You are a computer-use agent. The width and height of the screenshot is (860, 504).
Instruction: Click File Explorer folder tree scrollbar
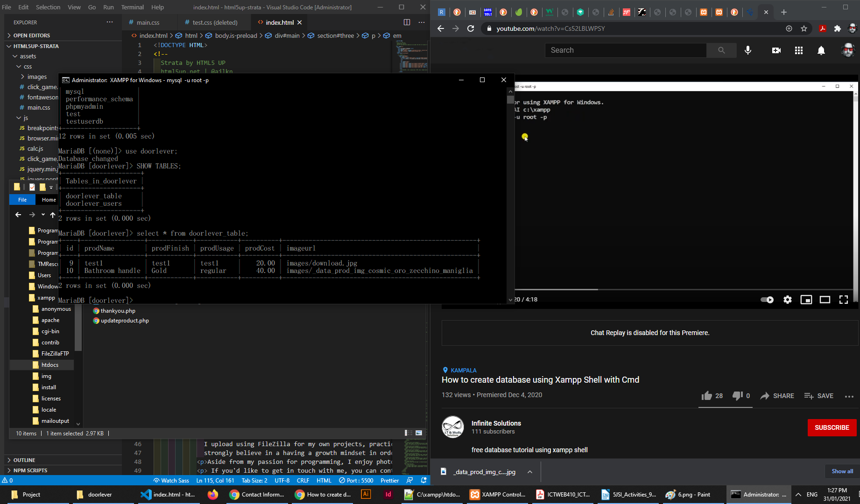78,327
